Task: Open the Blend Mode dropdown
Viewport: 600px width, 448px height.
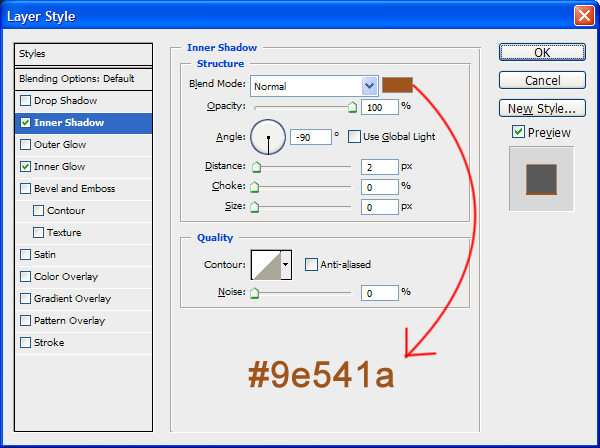Action: pyautogui.click(x=369, y=86)
